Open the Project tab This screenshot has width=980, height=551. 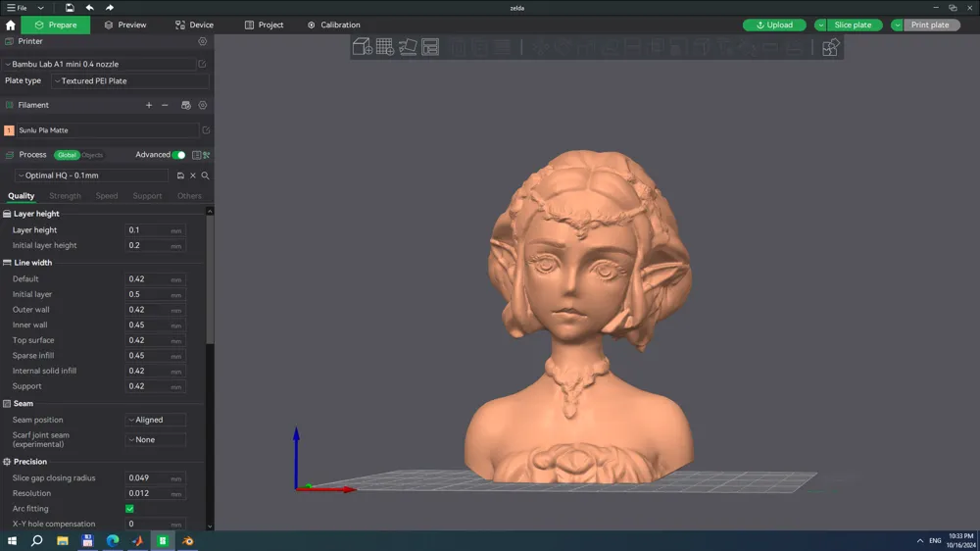coord(264,25)
